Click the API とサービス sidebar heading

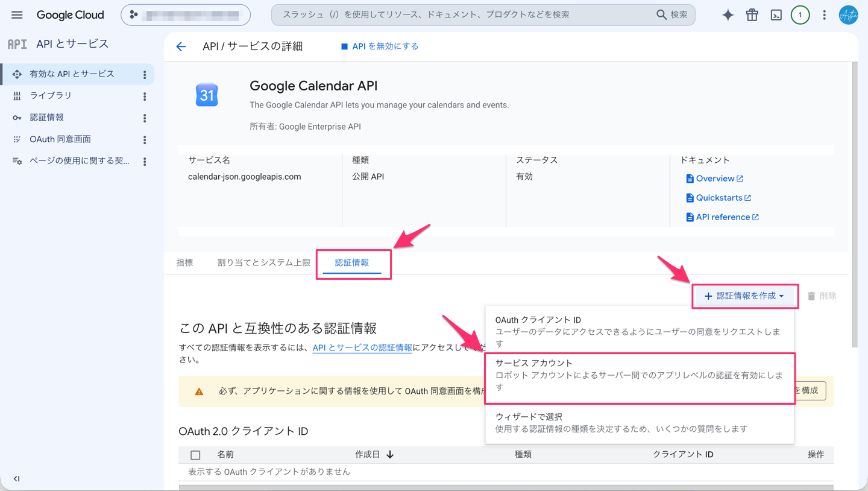[72, 43]
